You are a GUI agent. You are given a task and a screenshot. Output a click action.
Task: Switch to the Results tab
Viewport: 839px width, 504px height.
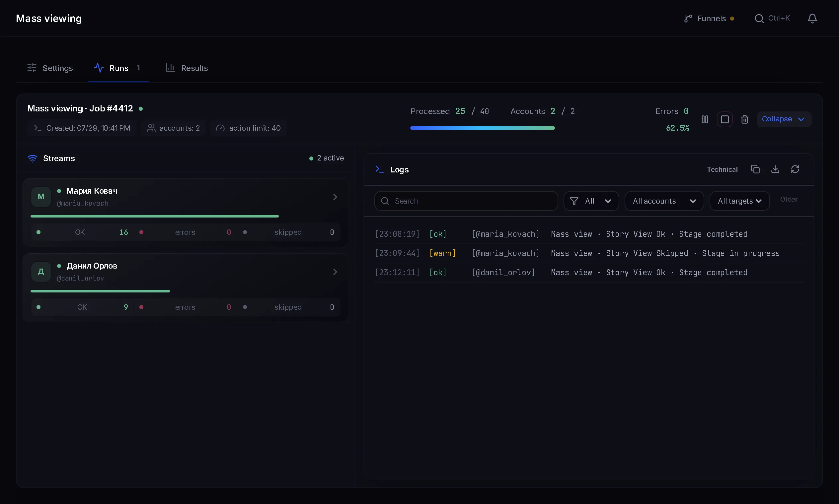(x=187, y=68)
